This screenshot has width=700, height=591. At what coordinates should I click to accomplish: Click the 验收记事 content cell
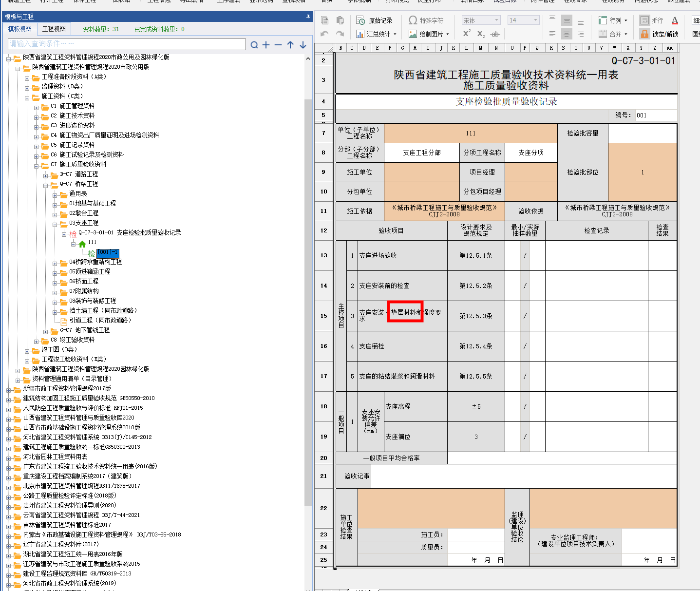524,476
